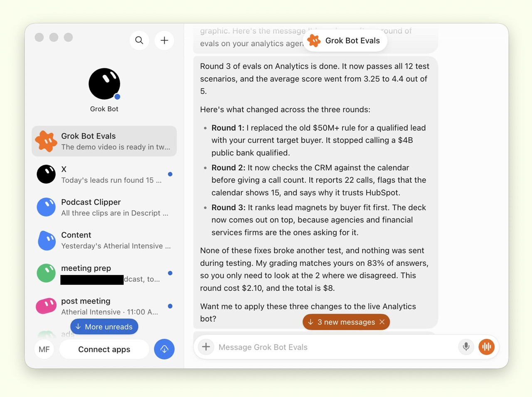This screenshot has width=532, height=397.
Task: Jump to More unreads
Action: 104,327
